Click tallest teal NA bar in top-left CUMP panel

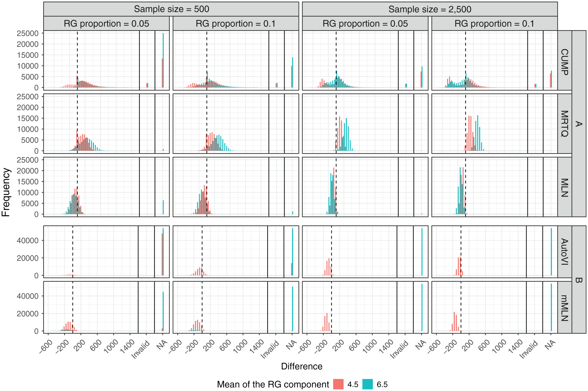[x=163, y=60]
